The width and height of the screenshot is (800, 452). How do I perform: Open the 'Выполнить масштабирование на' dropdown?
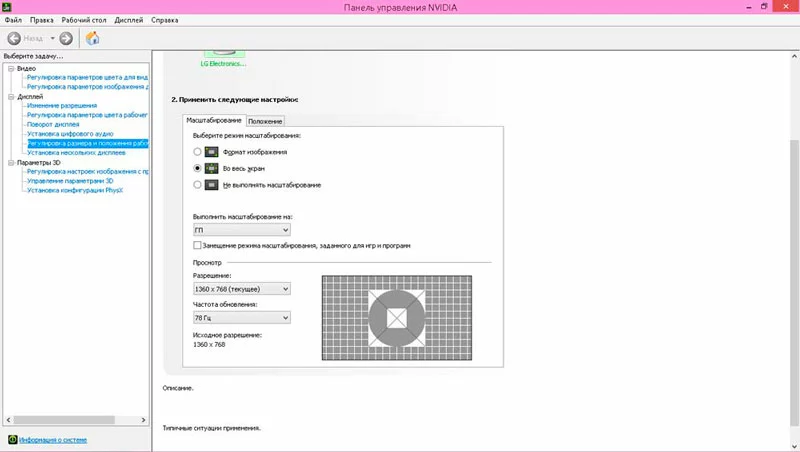click(242, 230)
